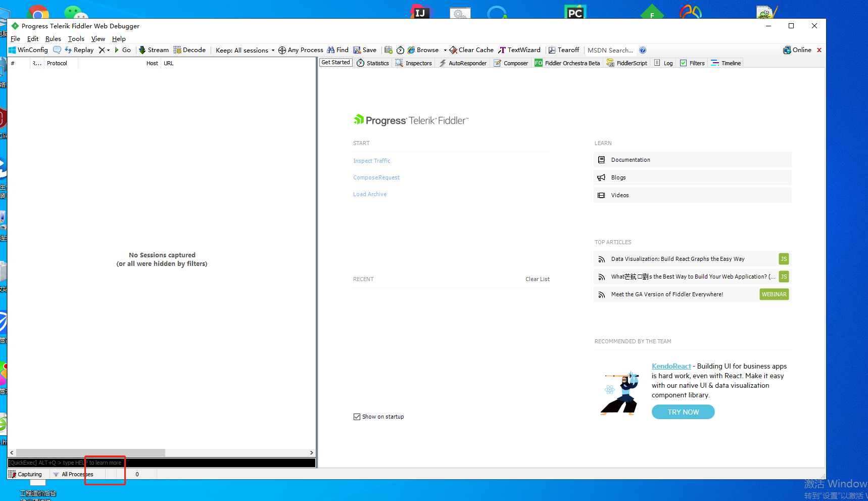Viewport: 868px width, 501px height.
Task: Click Browse to launch Internet Explorer
Action: coord(423,50)
